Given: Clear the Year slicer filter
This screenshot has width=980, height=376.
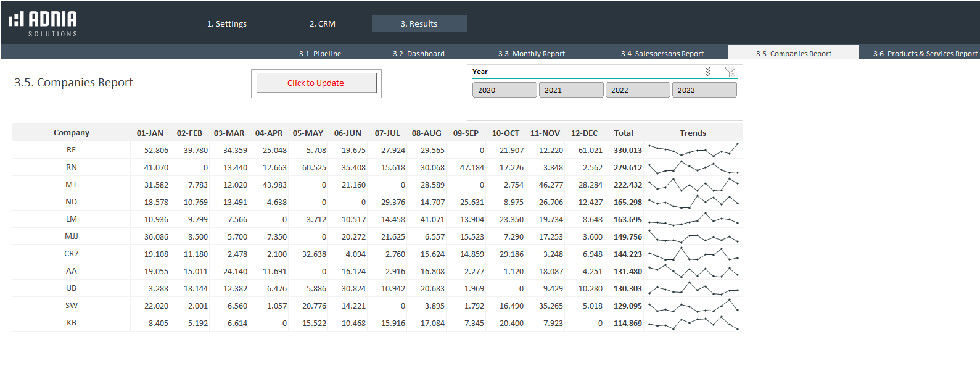Looking at the screenshot, I should click(x=730, y=72).
